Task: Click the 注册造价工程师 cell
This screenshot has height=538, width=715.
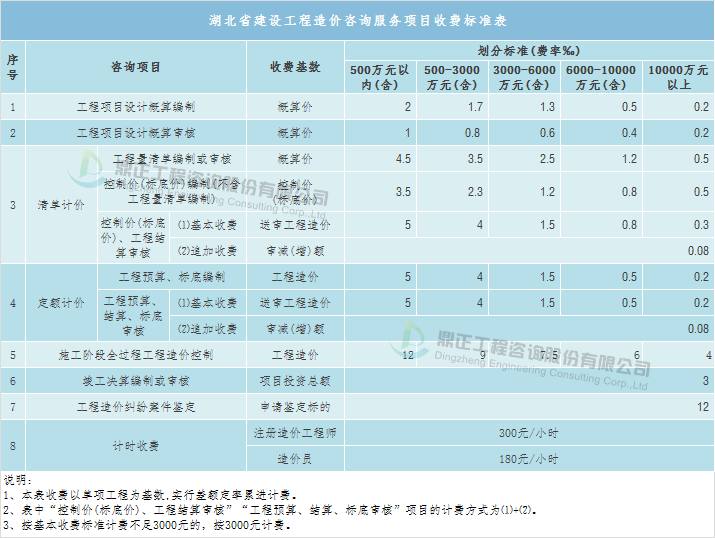Action: (295, 433)
